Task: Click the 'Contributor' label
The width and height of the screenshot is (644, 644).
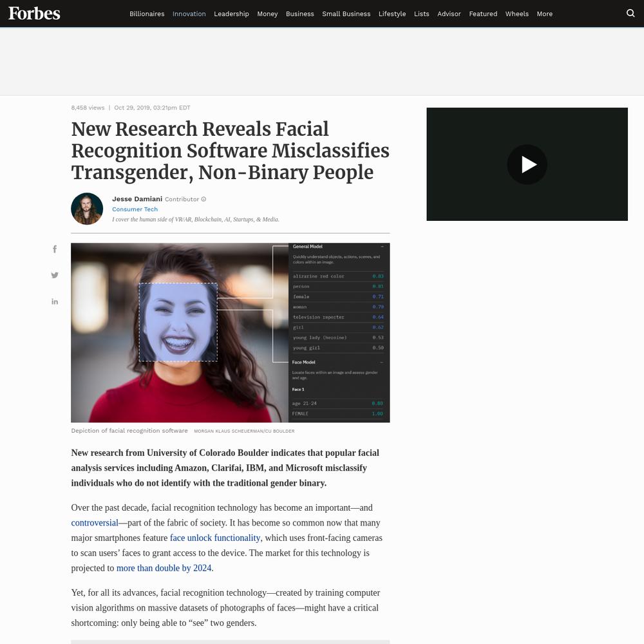Action: tap(182, 199)
